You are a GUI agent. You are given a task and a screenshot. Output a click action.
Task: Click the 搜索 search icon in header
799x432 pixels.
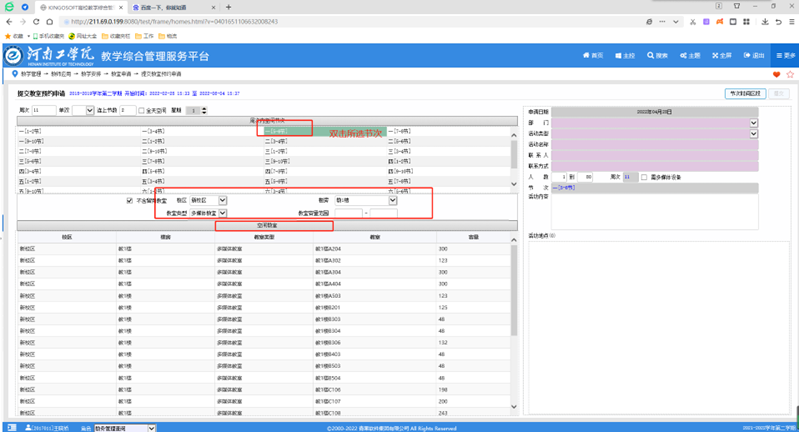coord(657,56)
